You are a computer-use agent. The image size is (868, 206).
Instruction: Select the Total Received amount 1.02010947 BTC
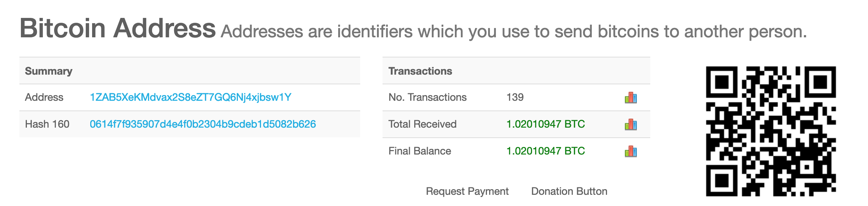point(545,124)
